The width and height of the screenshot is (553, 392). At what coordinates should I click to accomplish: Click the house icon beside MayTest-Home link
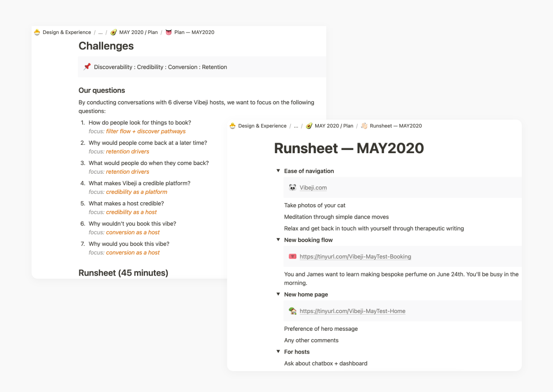292,311
